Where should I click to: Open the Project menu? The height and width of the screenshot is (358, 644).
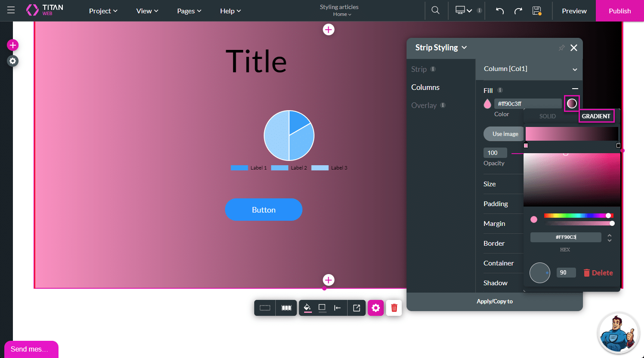[x=103, y=11]
